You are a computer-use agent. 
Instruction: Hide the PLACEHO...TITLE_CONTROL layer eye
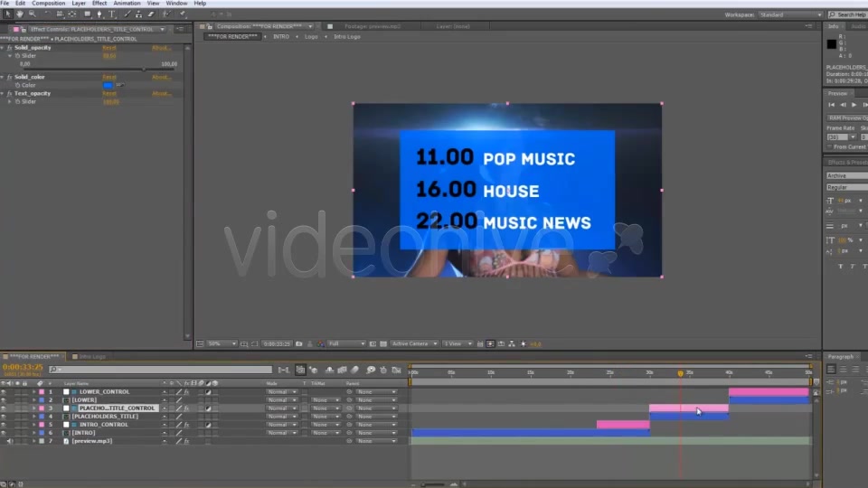pos(4,408)
